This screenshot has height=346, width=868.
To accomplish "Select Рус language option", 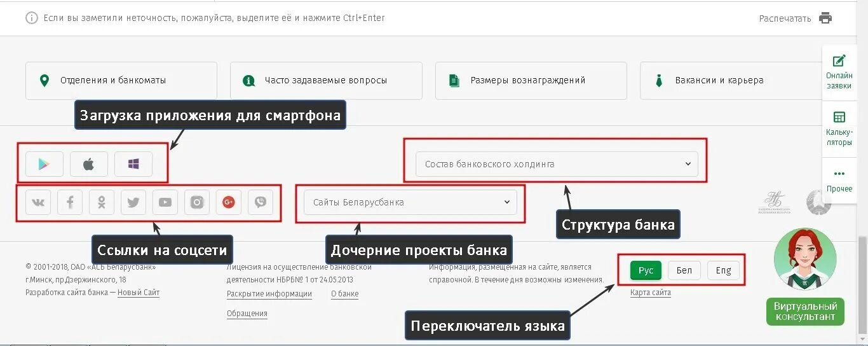I will [646, 270].
